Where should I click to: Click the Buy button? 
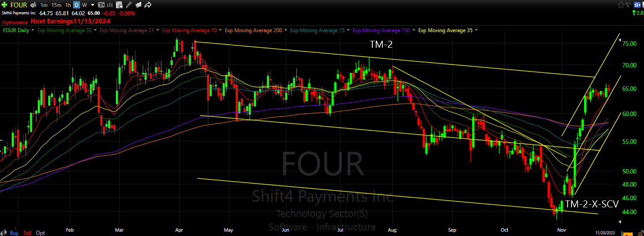[14, 233]
